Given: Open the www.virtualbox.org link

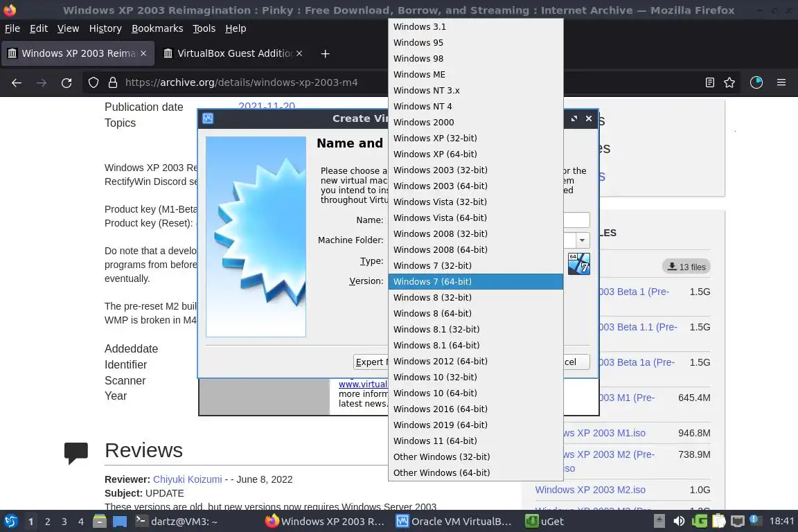Looking at the screenshot, I should 363,384.
